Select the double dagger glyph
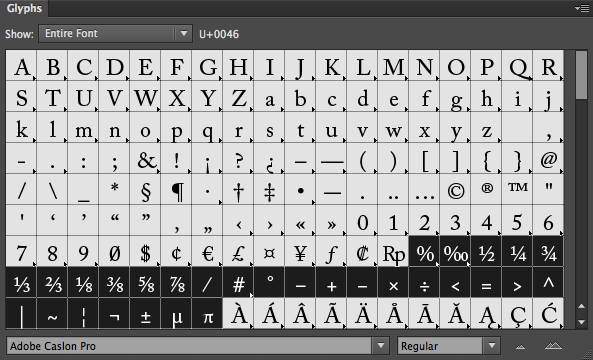 coord(270,189)
